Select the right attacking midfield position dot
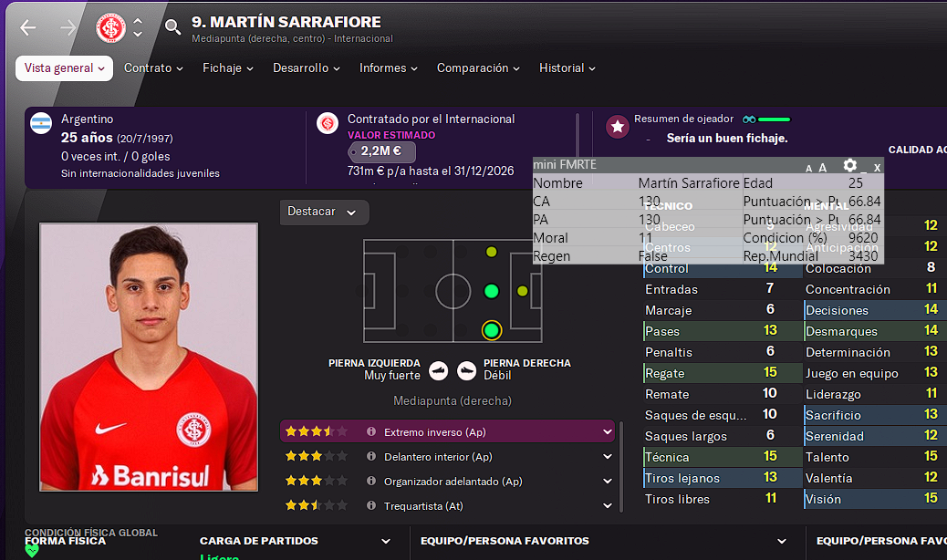The height and width of the screenshot is (560, 947). [492, 331]
